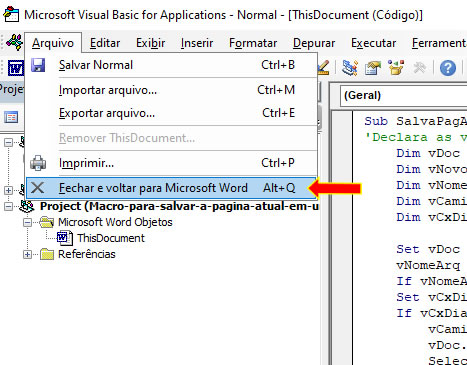Choose Importar arquivo... menu entry
The image size is (467, 365).
pyautogui.click(x=171, y=90)
